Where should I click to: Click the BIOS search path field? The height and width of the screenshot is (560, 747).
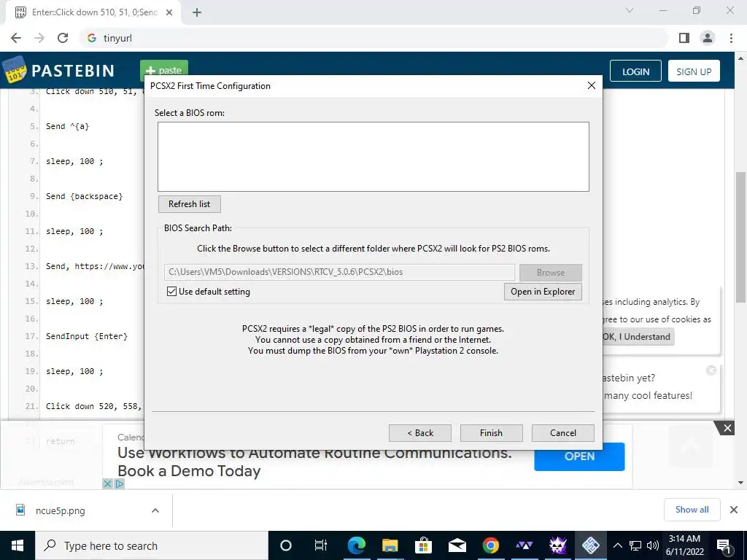[x=339, y=272]
